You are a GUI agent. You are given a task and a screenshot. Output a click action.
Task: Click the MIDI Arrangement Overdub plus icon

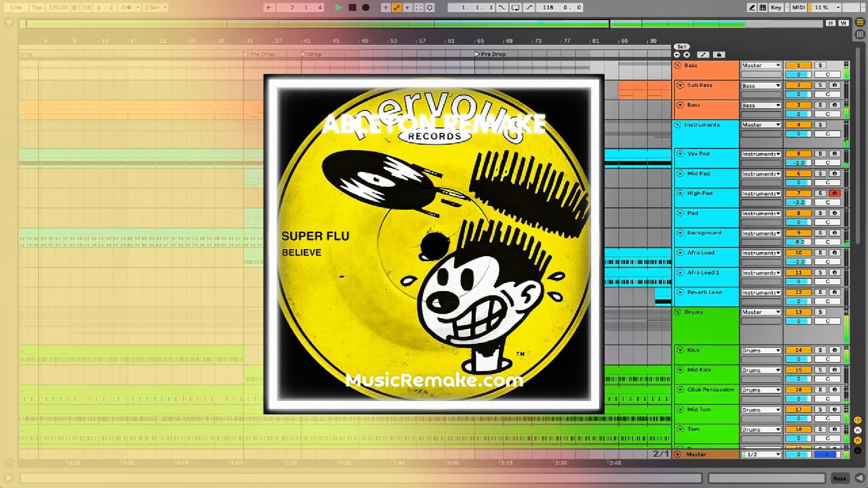point(386,7)
